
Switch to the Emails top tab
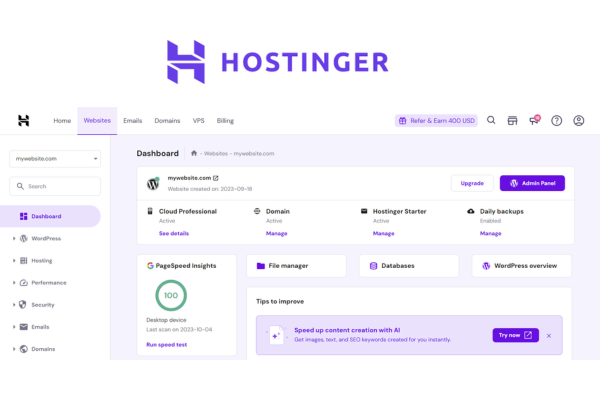click(132, 121)
